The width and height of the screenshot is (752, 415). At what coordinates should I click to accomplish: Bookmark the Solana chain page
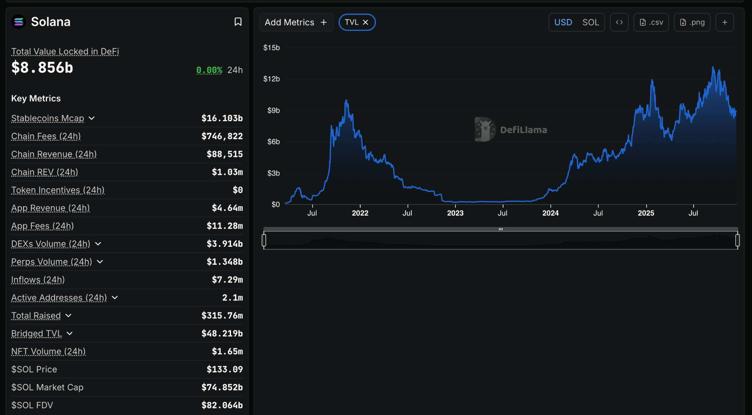238,22
